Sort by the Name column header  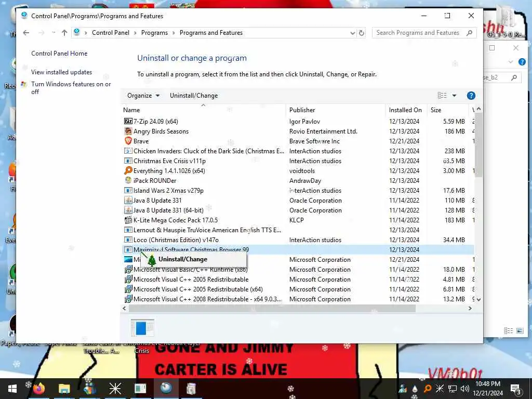click(204, 110)
